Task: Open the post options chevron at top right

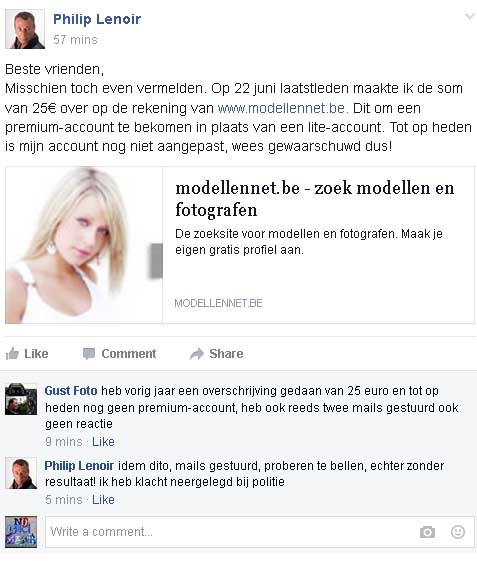Action: (x=469, y=16)
